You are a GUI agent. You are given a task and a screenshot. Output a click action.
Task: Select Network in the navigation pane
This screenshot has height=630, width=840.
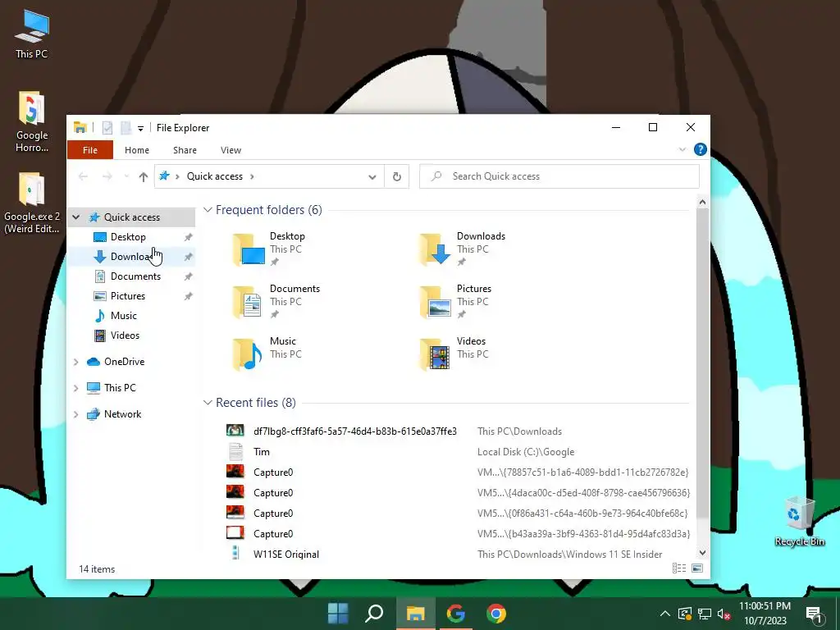click(122, 414)
